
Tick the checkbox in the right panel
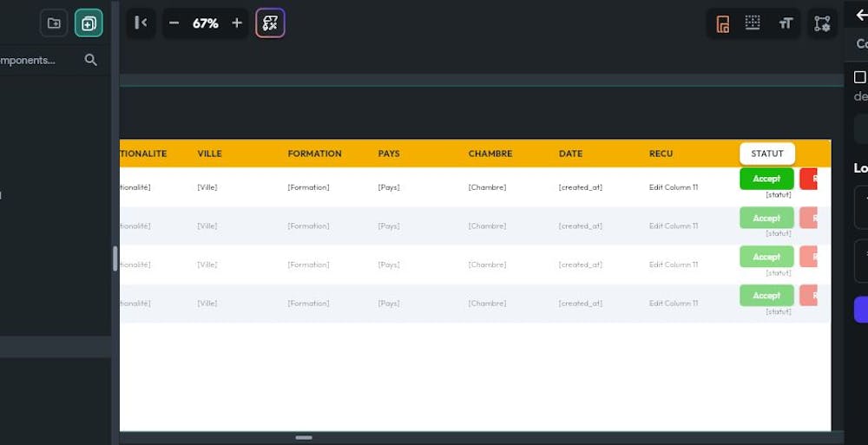859,77
